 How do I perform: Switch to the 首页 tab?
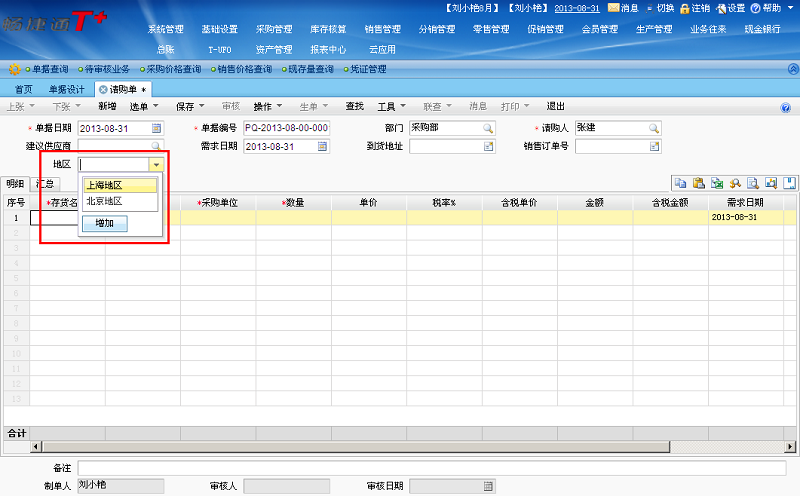23,89
